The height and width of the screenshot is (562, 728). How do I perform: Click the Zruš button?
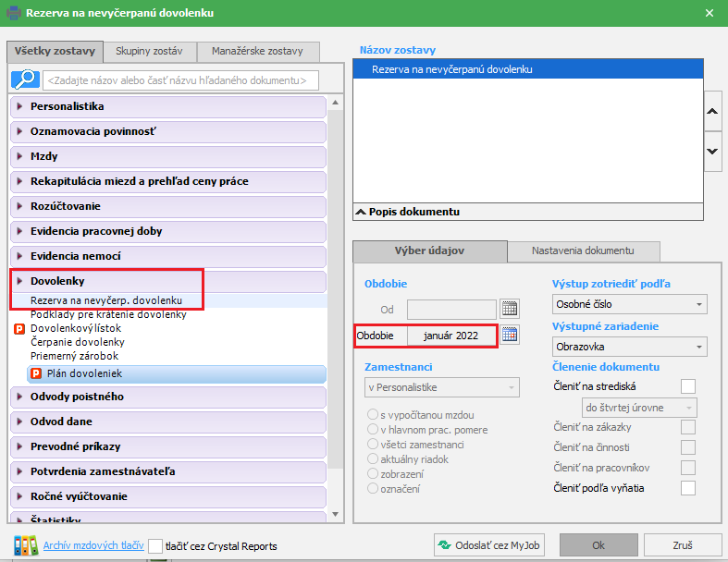pos(683,545)
